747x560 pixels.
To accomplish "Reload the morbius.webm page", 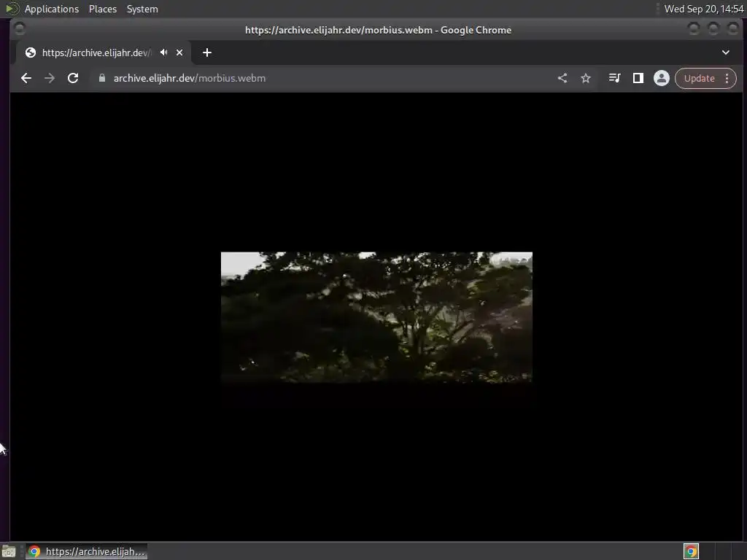I will [73, 78].
